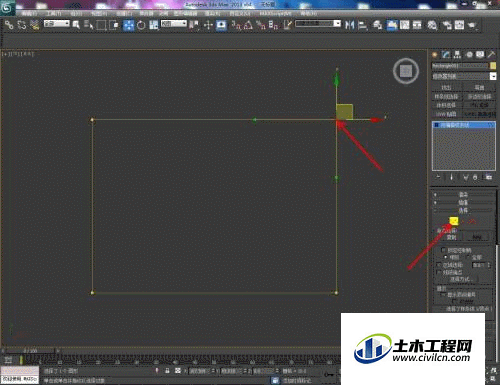Open the modifier list dropdown
Viewport: 500px width, 385px height.
(464, 76)
